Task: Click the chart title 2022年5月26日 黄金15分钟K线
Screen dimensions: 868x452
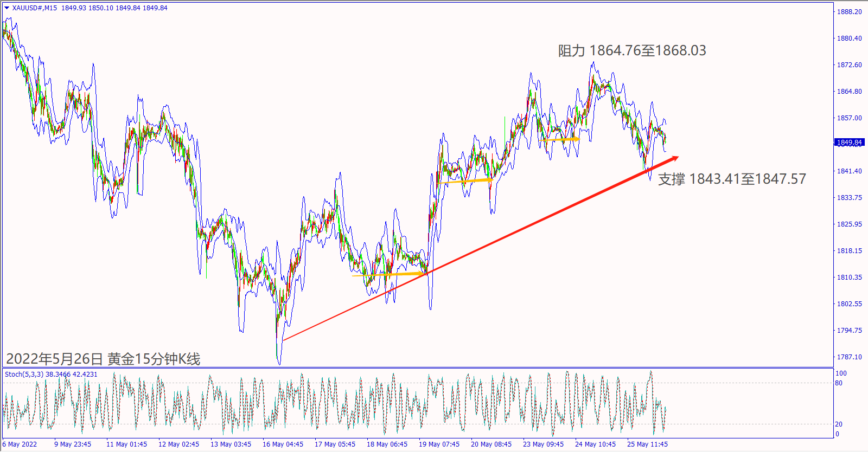Action: point(103,359)
